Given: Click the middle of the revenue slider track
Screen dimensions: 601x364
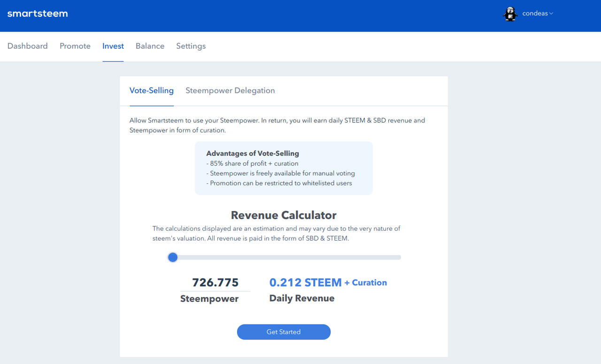Looking at the screenshot, I should pos(284,257).
